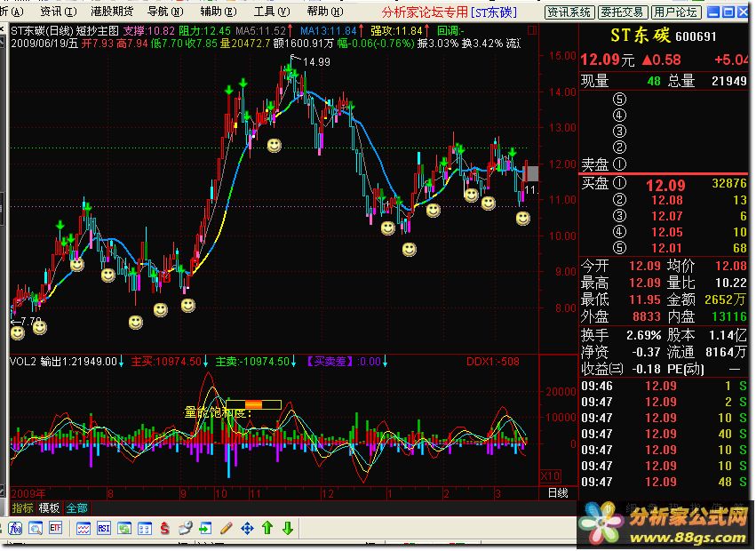Click the 资讯系统 button
This screenshot has width=756, height=551.
tap(569, 12)
